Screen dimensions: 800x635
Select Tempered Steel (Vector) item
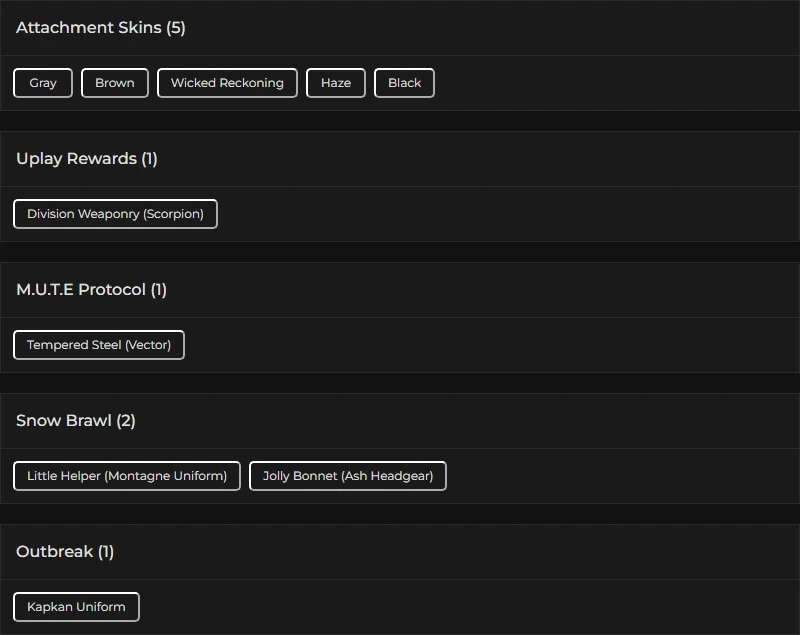[99, 345]
